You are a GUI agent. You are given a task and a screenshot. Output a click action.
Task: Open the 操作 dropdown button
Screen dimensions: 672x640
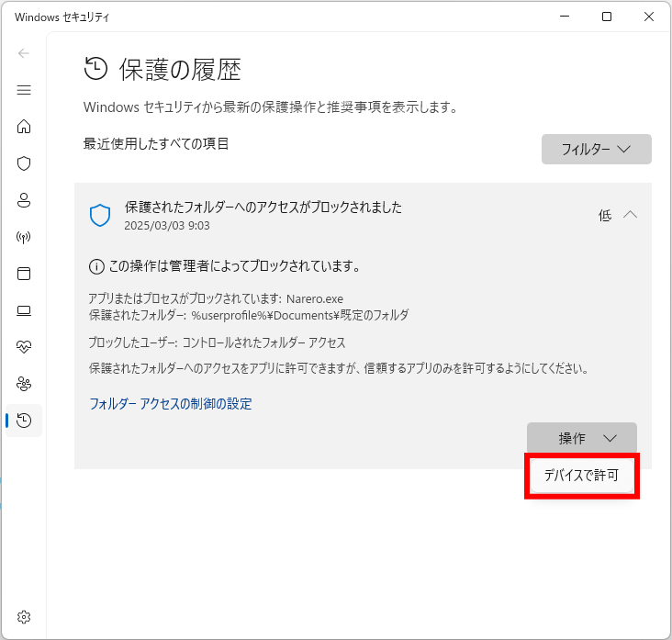pos(581,438)
